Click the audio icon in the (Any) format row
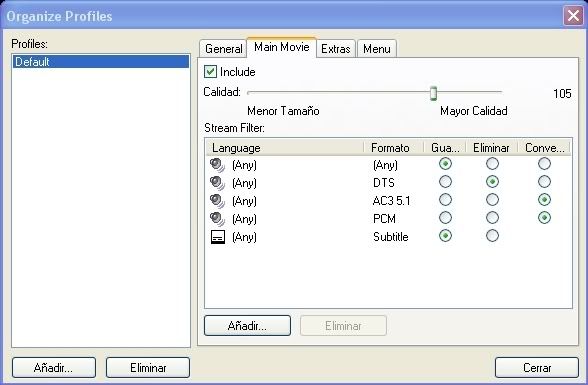Viewport: 588px width, 385px height. (x=218, y=165)
